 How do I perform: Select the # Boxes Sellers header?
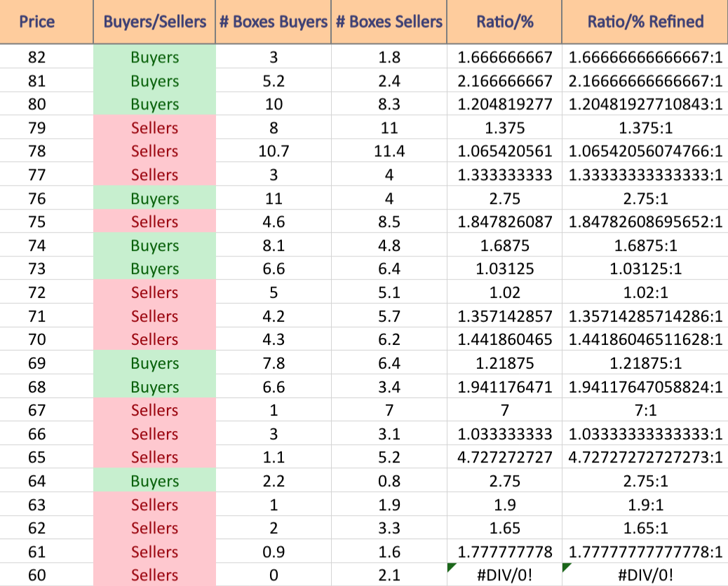pyautogui.click(x=389, y=22)
